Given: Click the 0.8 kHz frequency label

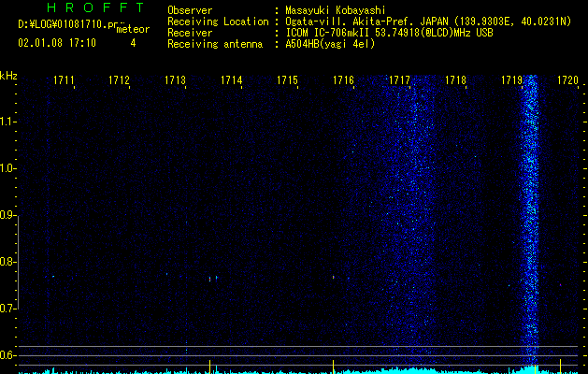Looking at the screenshot, I should click(7, 262).
